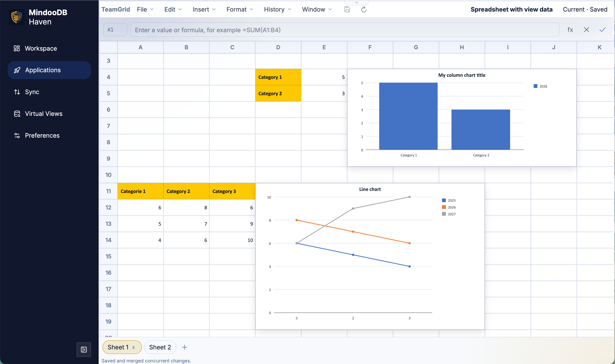Click cell A14 containing 4
This screenshot has width=615, height=364.
[x=140, y=240]
